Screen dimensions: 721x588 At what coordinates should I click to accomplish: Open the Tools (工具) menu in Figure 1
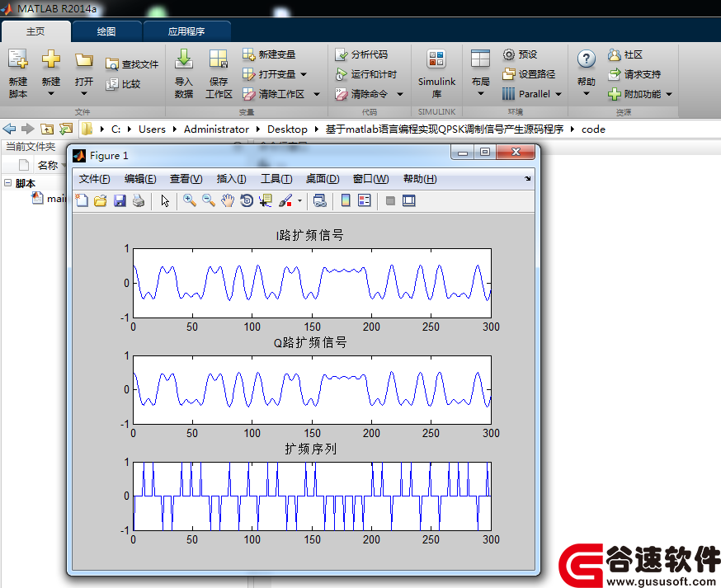pyautogui.click(x=276, y=179)
